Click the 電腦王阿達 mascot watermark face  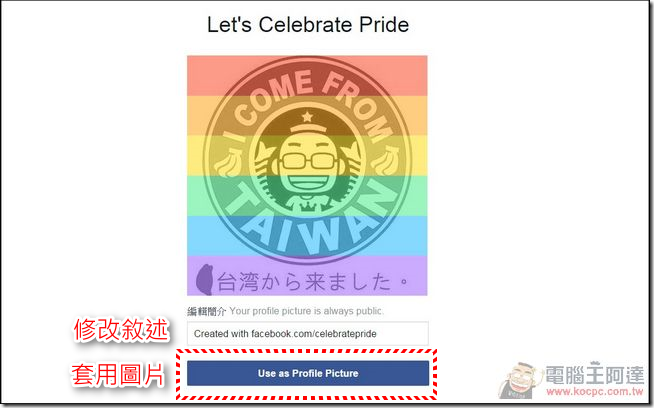coord(519,380)
